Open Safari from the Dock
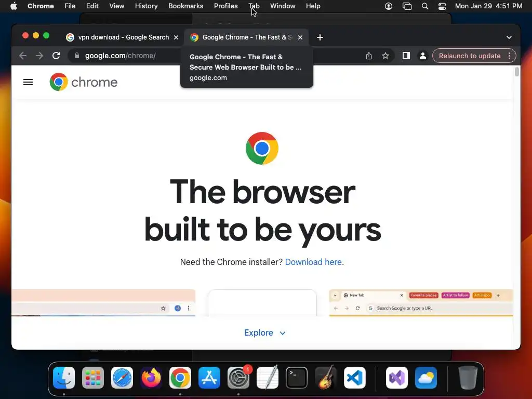The image size is (532, 399). (122, 378)
